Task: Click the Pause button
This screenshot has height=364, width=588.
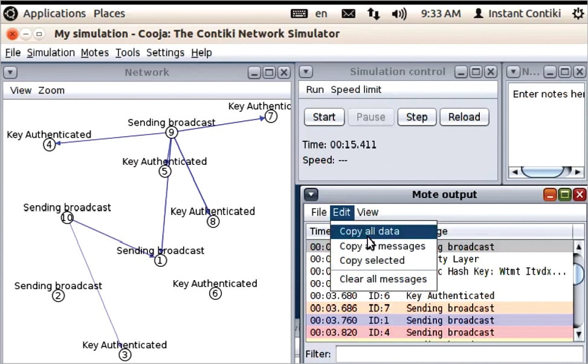Action: tap(370, 117)
